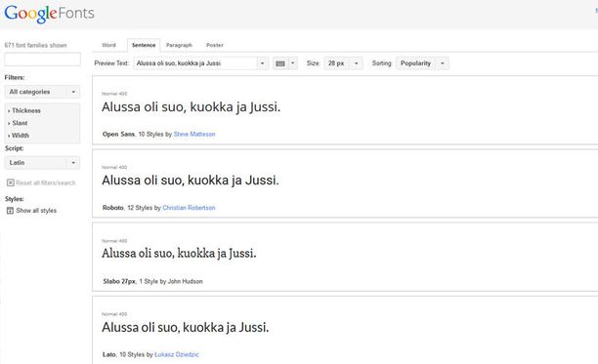Viewport: 598px width, 364px height.
Task: Expand the Thickness filter
Action: pos(24,110)
